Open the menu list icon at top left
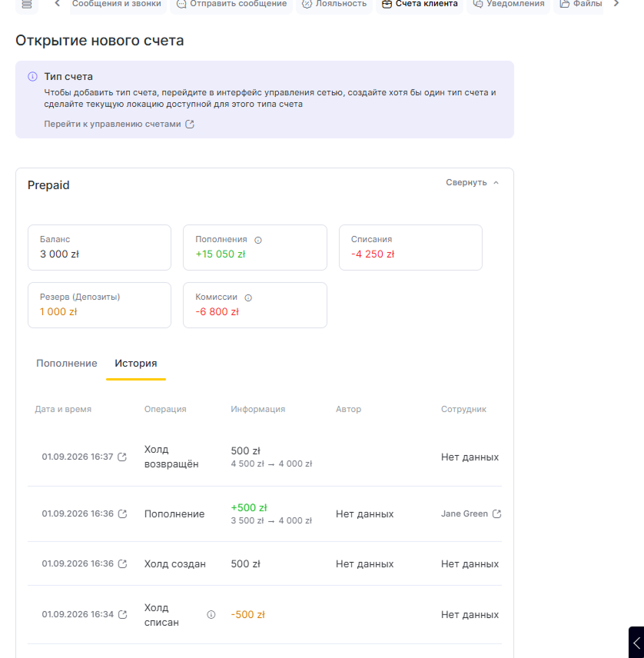This screenshot has width=644, height=658. pos(26,5)
